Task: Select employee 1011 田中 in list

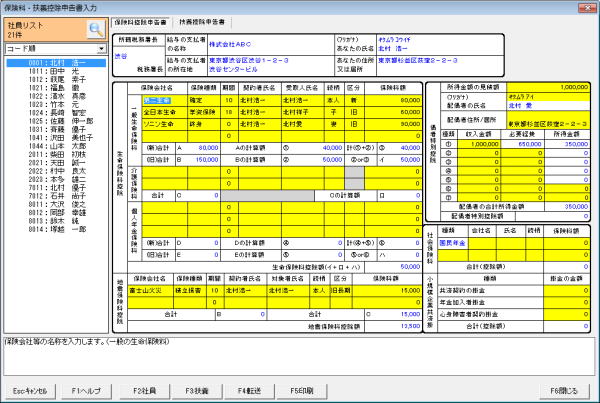Action: pos(56,71)
